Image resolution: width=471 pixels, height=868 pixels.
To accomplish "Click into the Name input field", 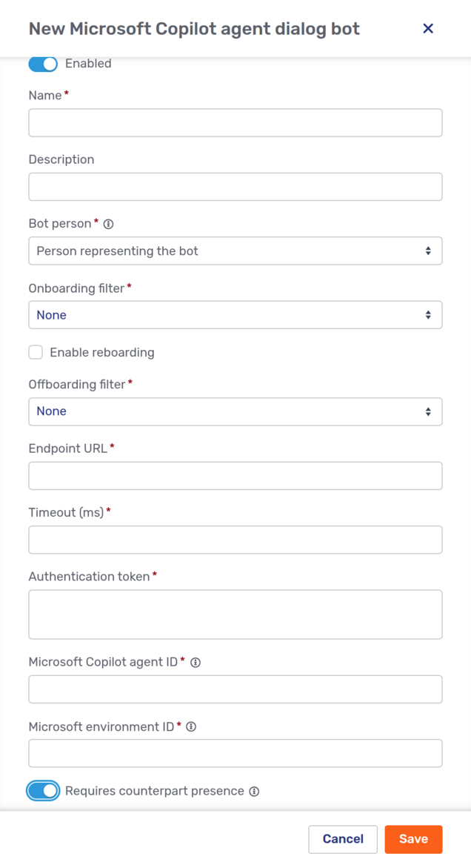I will (235, 122).
